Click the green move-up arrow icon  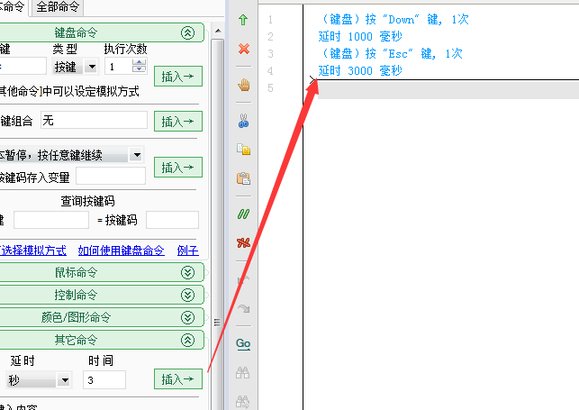tap(243, 19)
